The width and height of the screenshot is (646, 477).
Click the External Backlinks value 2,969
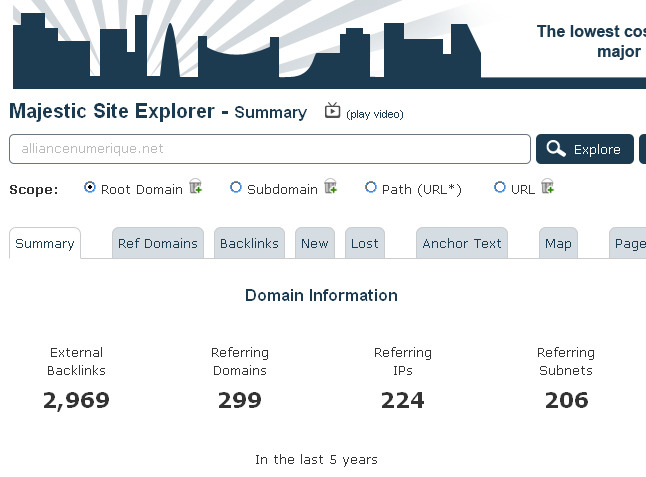tap(77, 400)
